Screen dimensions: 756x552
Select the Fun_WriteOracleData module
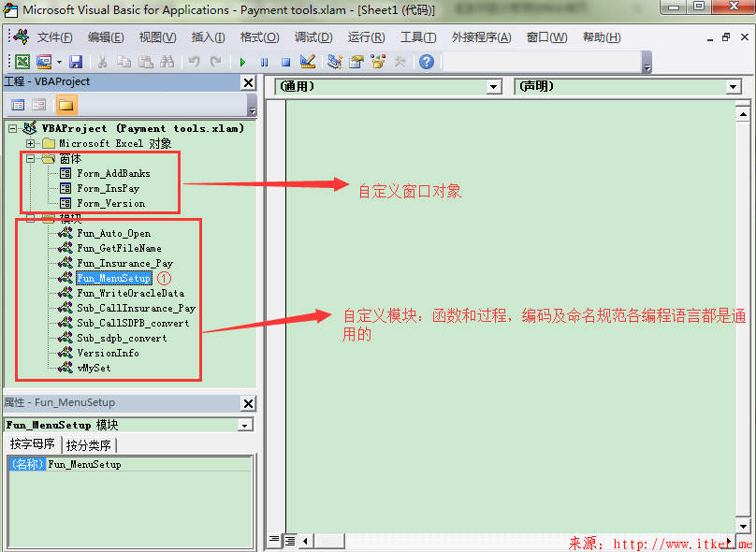coord(131,293)
